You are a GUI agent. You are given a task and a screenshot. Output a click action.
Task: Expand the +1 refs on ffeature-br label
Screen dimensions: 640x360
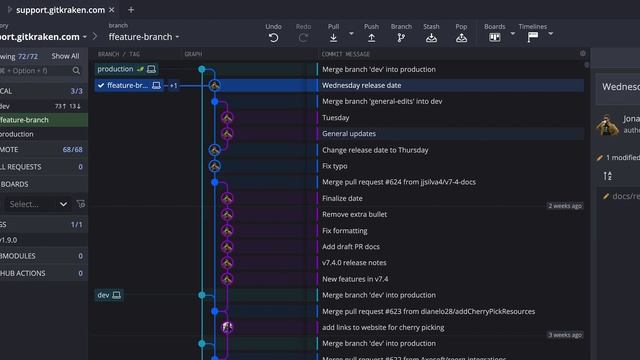click(x=173, y=85)
